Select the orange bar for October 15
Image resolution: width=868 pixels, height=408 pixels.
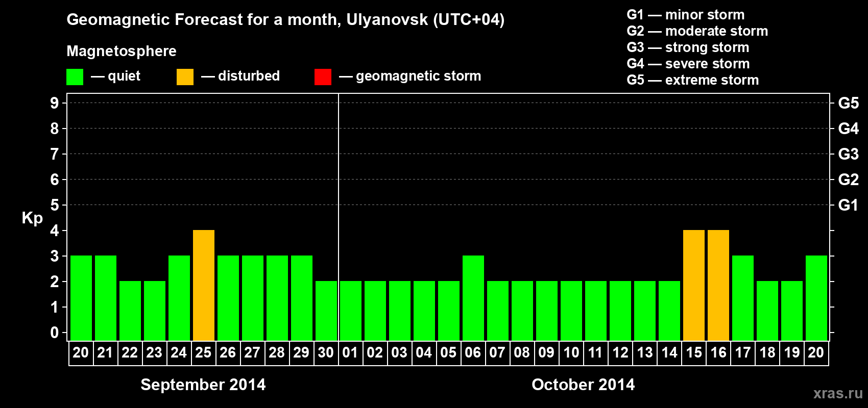tap(694, 285)
